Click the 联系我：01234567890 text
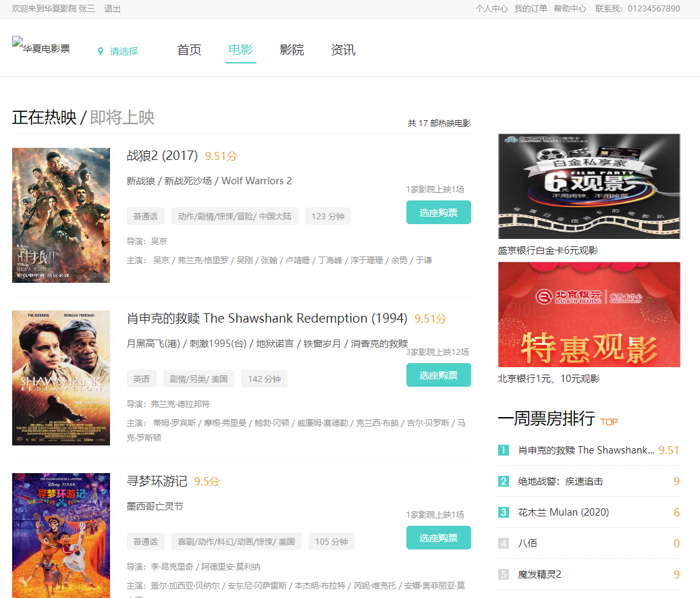700x598 pixels. [637, 9]
